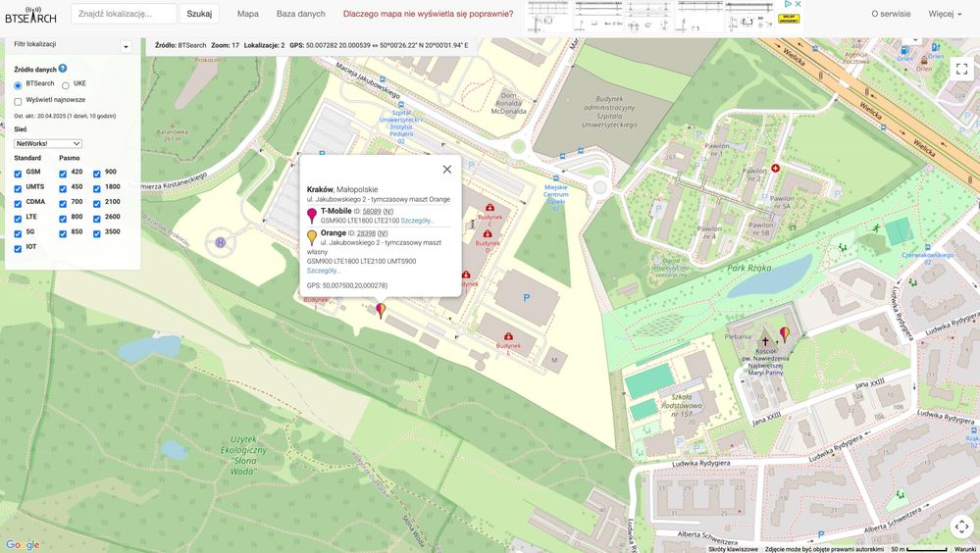
Task: Open the map camera controls button
Action: click(961, 527)
